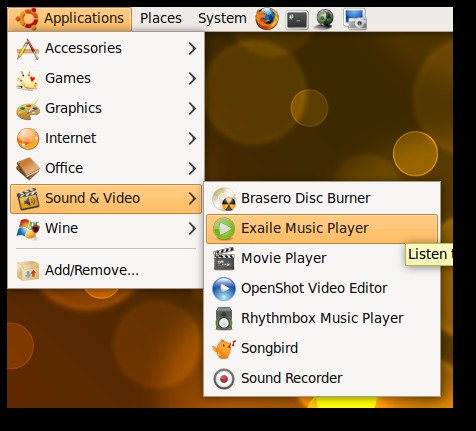The image size is (476, 431).
Task: Click the Movie Player clapperboard icon
Action: [224, 259]
